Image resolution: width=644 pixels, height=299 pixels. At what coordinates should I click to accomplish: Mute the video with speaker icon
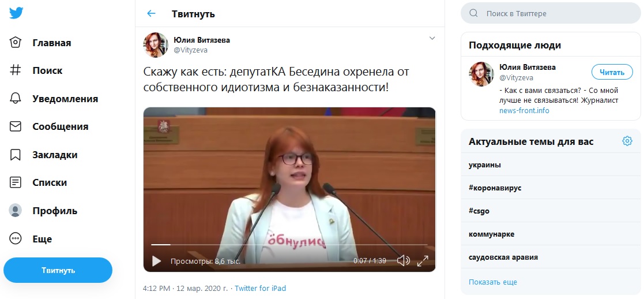[x=404, y=261]
